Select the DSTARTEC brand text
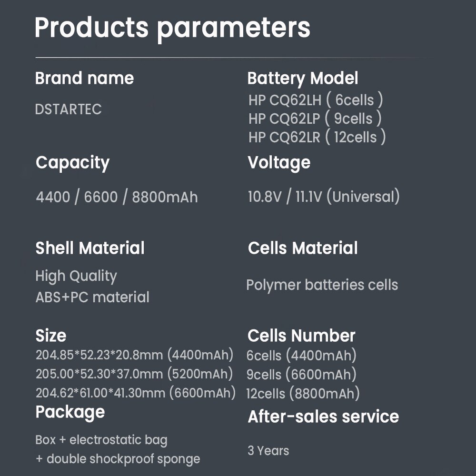Viewport: 476px width, 476px height. pyautogui.click(x=69, y=109)
